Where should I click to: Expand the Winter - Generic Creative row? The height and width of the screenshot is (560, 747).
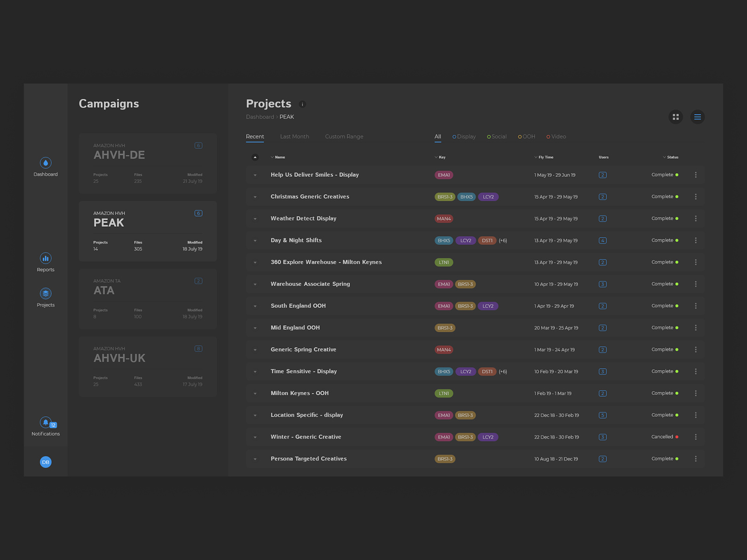255,437
